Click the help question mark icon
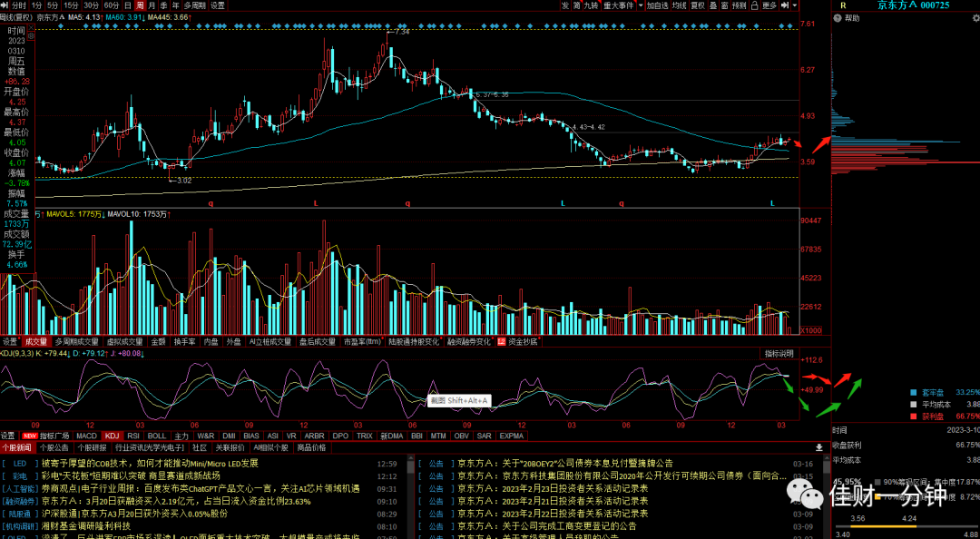The image size is (980, 539). click(837, 18)
